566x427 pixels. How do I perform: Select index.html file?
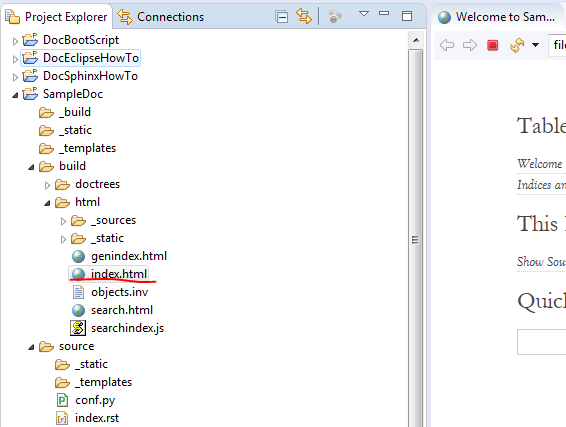pyautogui.click(x=119, y=274)
